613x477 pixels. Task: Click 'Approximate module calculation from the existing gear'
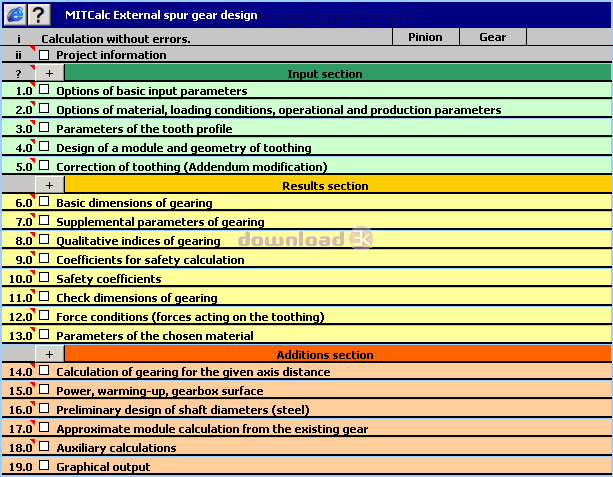coord(212,429)
